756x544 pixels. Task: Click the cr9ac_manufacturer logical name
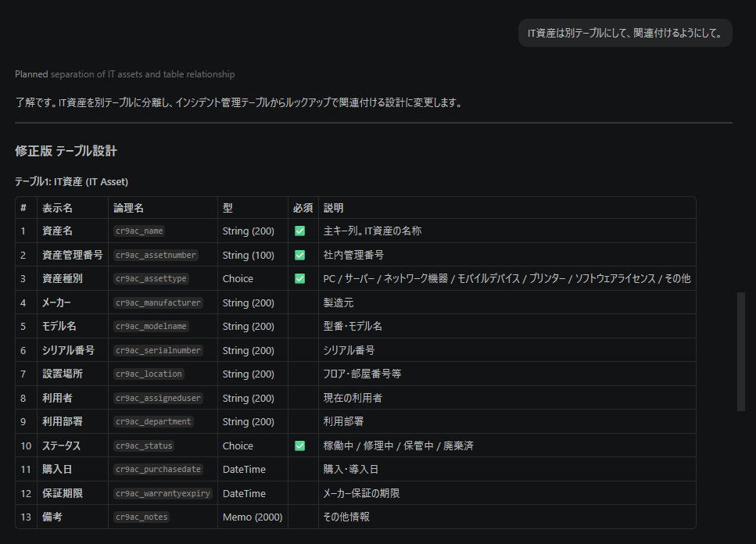[x=158, y=302]
